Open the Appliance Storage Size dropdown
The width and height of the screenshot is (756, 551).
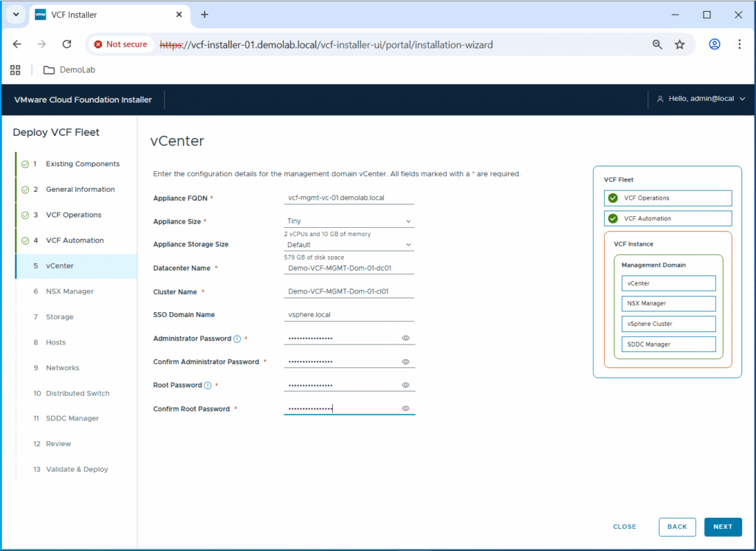(x=348, y=245)
